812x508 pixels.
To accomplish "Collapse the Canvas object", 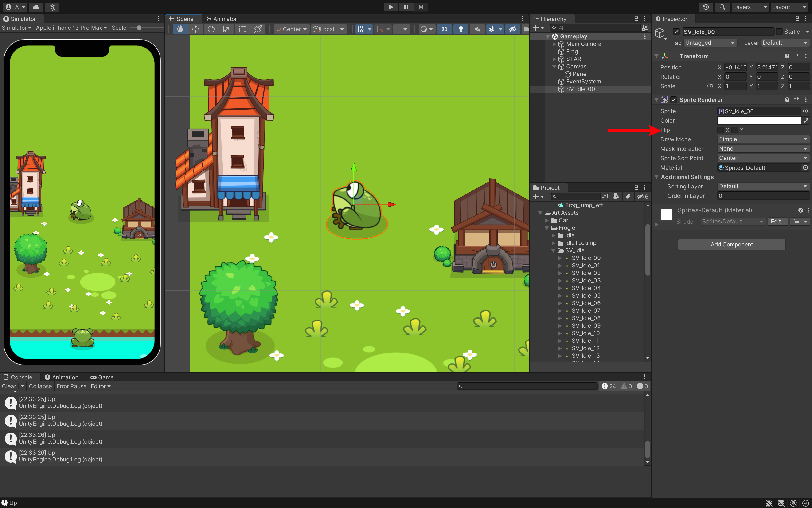I will (x=554, y=67).
